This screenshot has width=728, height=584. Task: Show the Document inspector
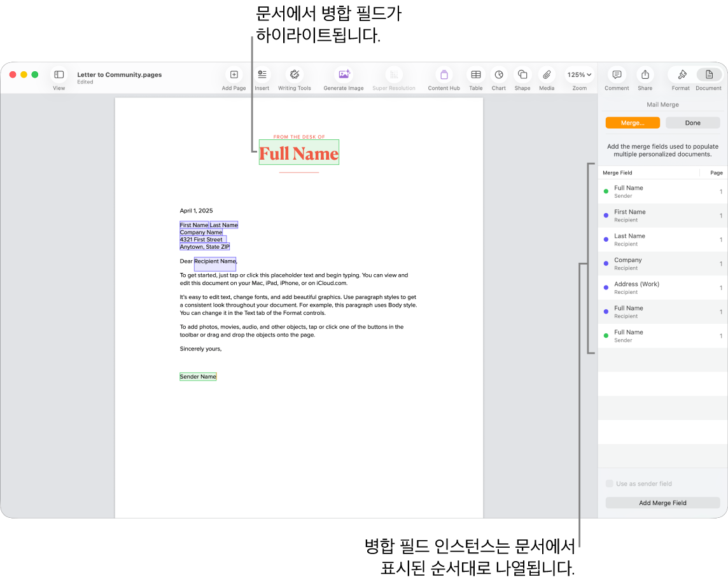709,74
